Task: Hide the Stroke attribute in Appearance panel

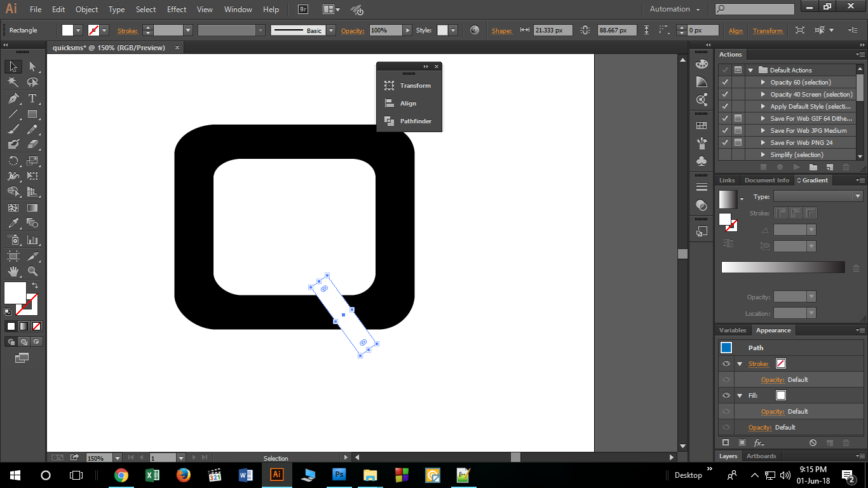Action: (726, 364)
